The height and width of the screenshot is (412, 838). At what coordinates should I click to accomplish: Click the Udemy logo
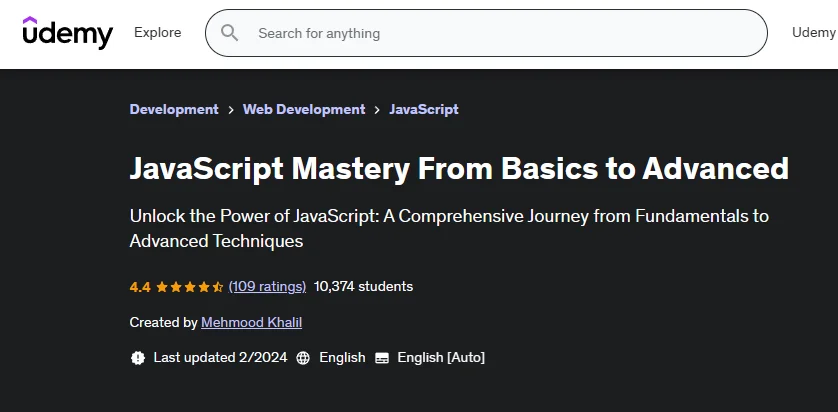[x=67, y=33]
